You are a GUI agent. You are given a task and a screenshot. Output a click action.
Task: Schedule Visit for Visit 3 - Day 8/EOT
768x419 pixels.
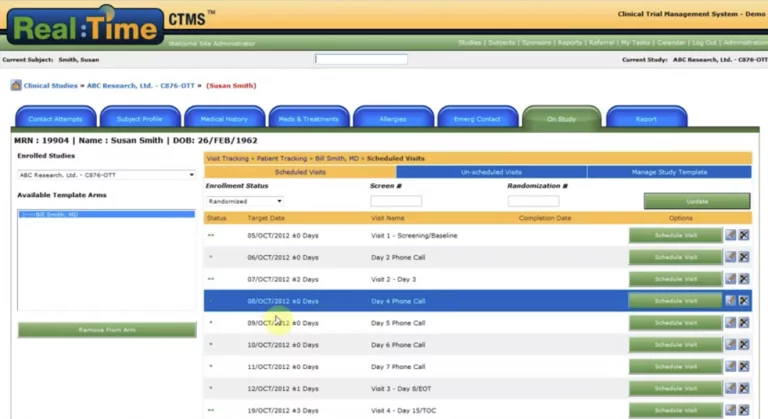pos(675,388)
